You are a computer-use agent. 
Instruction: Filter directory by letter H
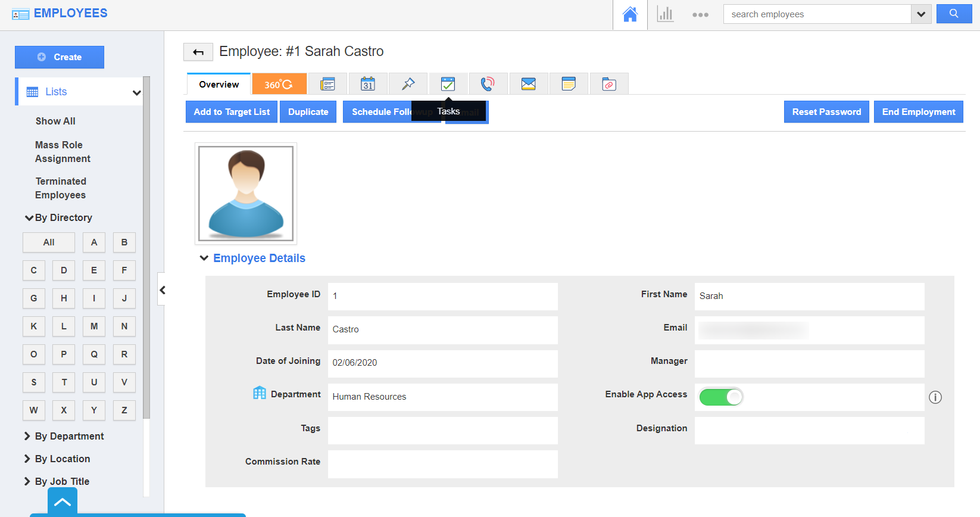[64, 298]
